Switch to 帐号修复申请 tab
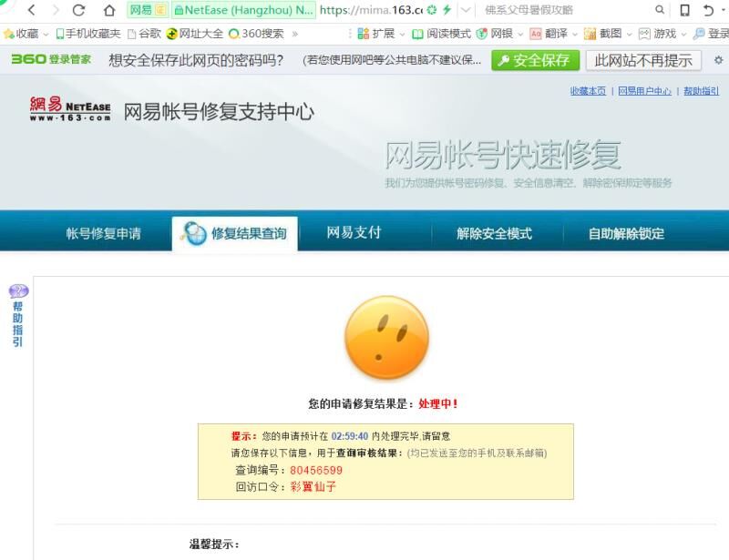 104,233
